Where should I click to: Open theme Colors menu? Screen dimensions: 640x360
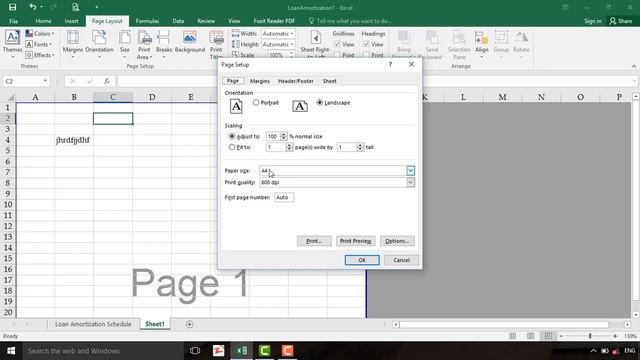coord(40,33)
